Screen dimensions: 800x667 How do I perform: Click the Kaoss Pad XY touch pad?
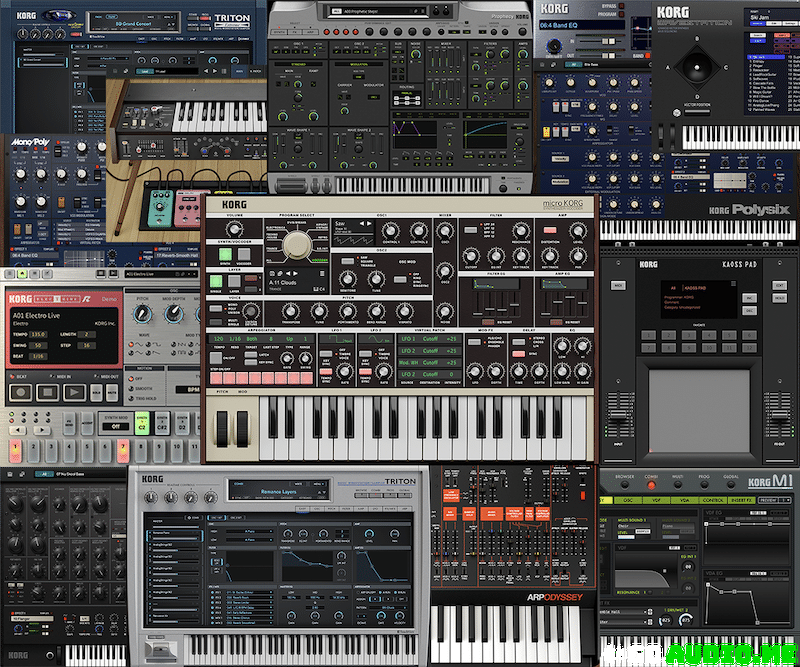coord(698,411)
